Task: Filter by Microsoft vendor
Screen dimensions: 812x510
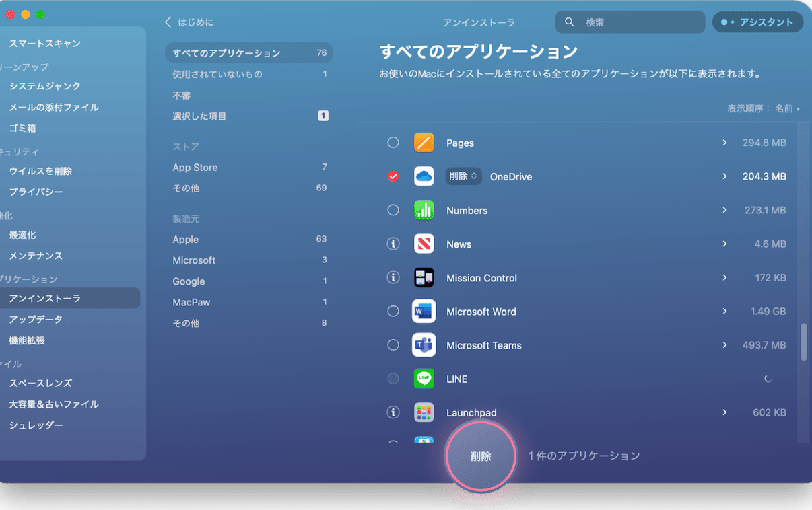Action: tap(249, 260)
